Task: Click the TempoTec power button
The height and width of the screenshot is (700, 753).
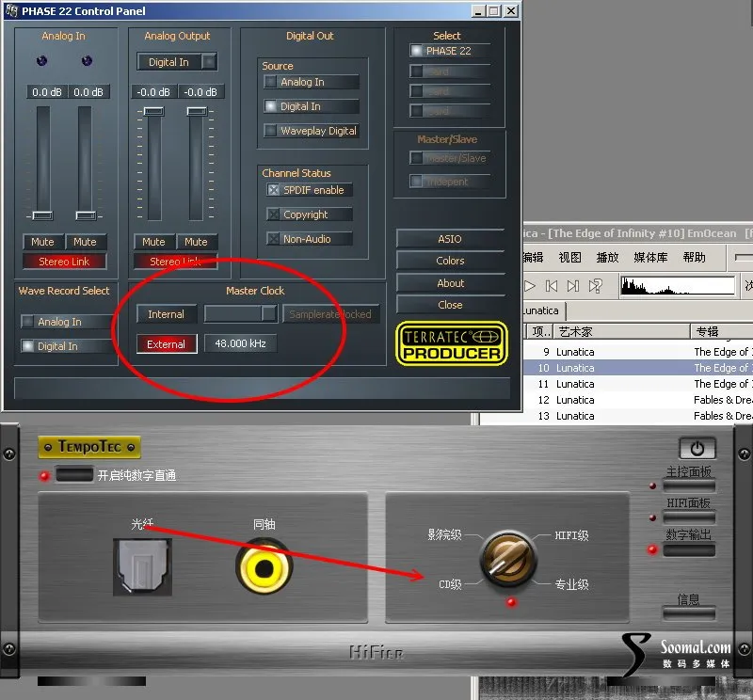Action: (697, 449)
